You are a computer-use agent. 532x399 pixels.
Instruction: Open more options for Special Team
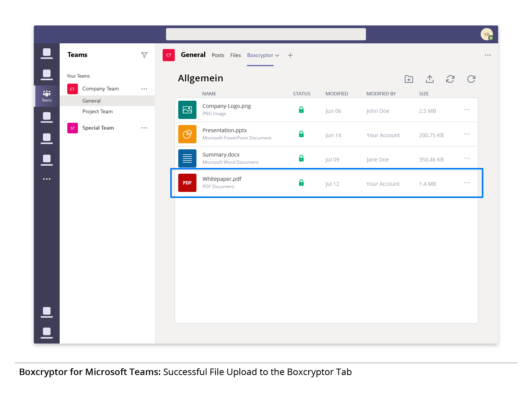pos(144,128)
